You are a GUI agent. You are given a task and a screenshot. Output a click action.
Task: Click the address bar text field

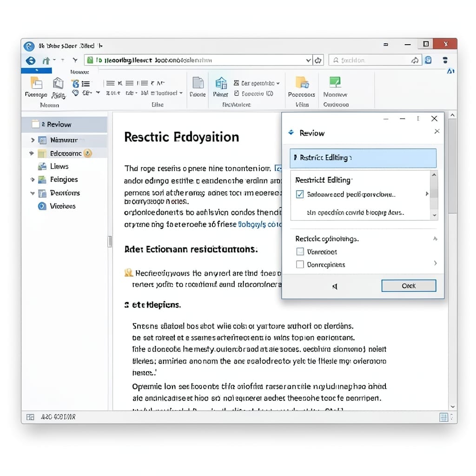tap(199, 60)
